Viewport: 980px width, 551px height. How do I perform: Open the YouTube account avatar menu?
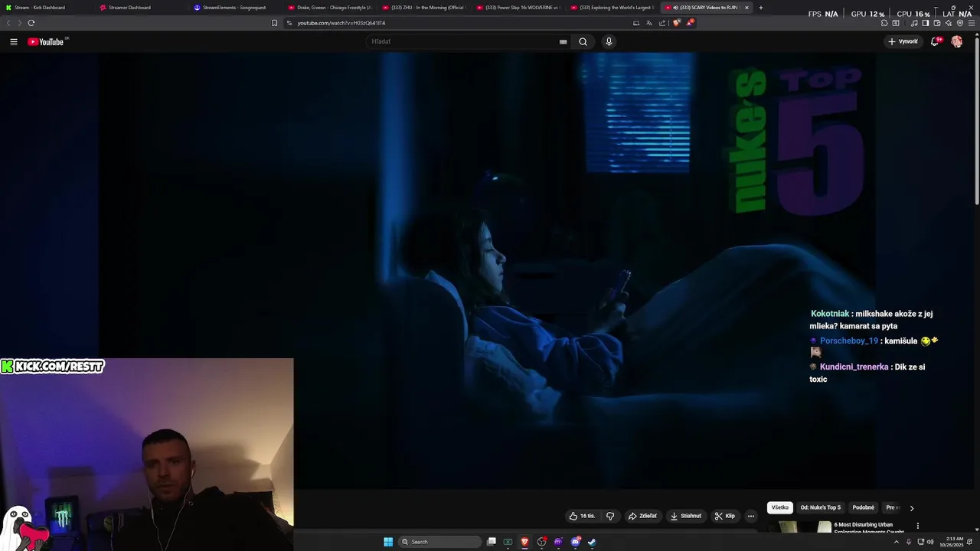[957, 41]
